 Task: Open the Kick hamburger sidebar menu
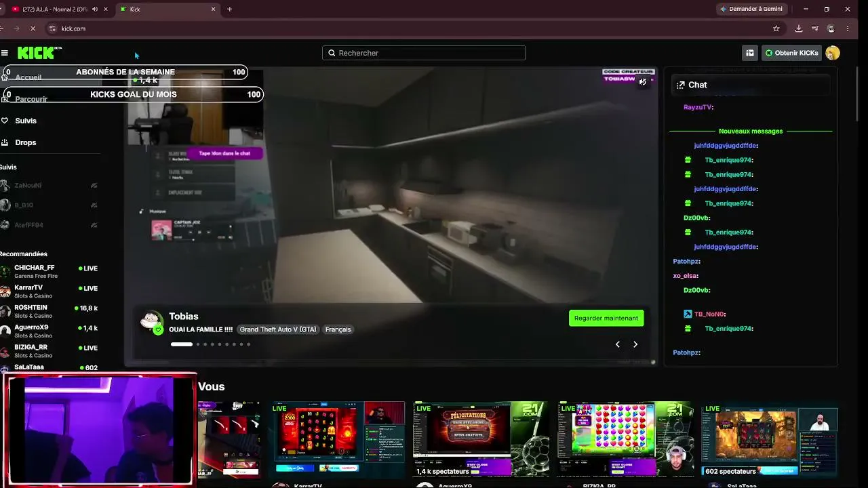(5, 53)
